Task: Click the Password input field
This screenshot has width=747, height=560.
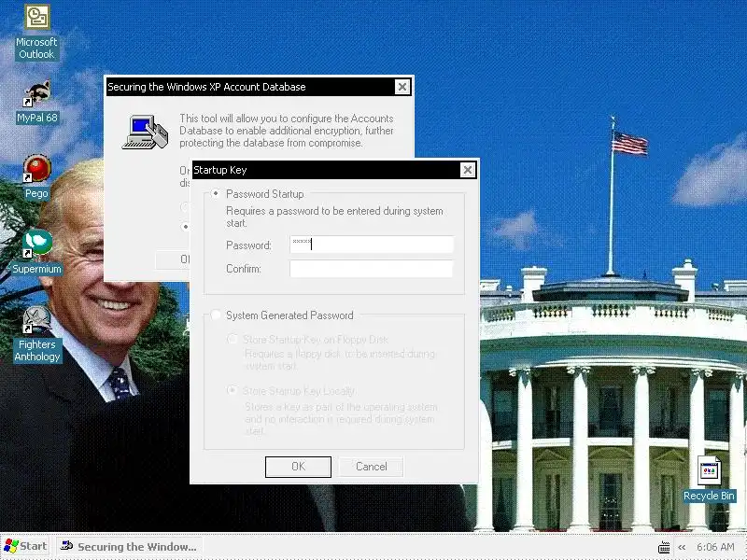Action: pos(372,245)
